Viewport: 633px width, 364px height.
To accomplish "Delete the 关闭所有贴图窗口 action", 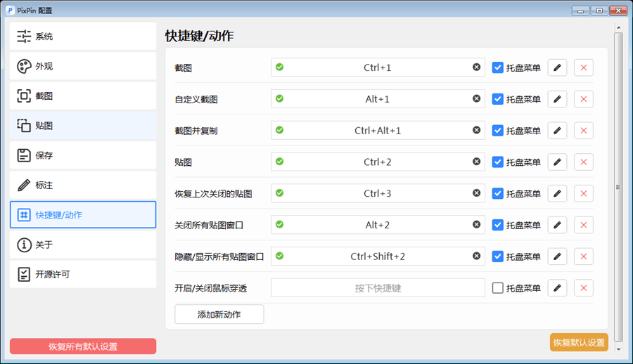I will (583, 225).
